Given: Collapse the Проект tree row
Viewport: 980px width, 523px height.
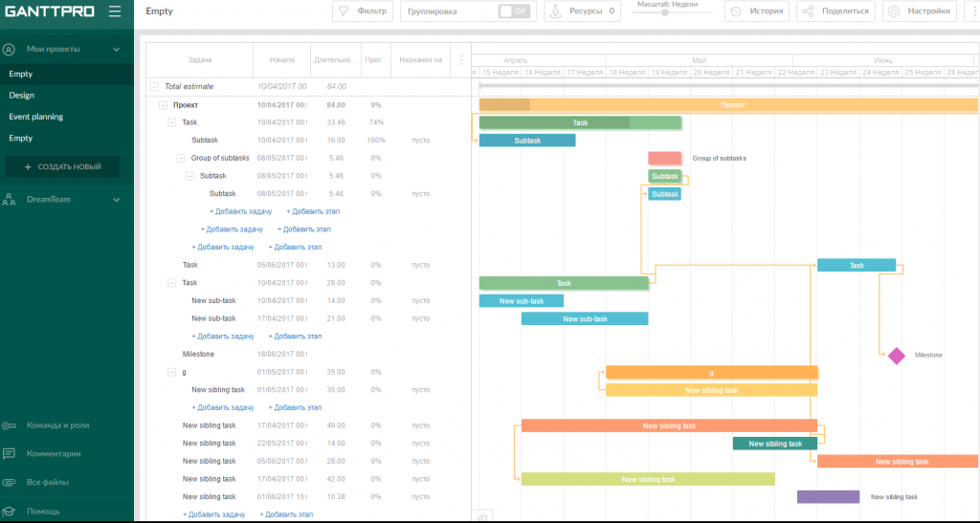Looking at the screenshot, I should 163,105.
